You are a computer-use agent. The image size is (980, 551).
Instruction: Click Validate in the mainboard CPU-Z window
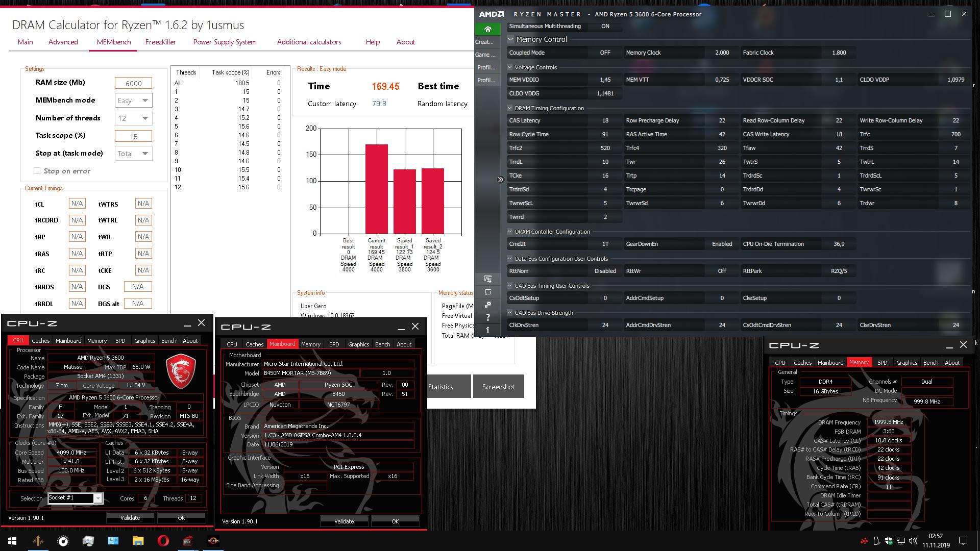344,521
